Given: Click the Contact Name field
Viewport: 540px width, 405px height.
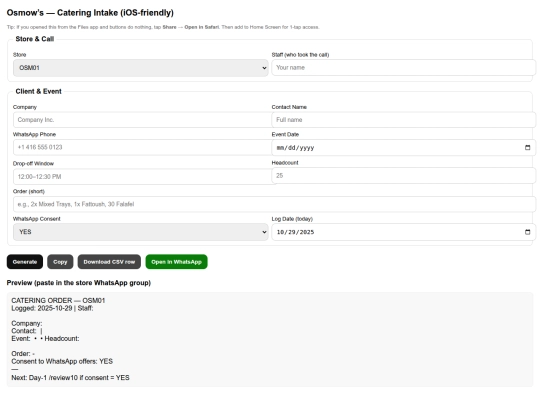Looking at the screenshot, I should (x=404, y=120).
